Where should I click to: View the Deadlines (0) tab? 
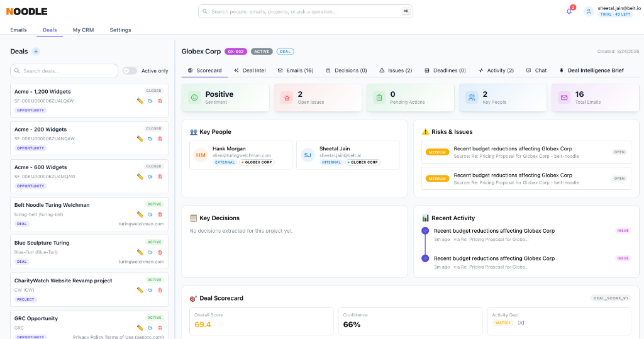coord(445,70)
